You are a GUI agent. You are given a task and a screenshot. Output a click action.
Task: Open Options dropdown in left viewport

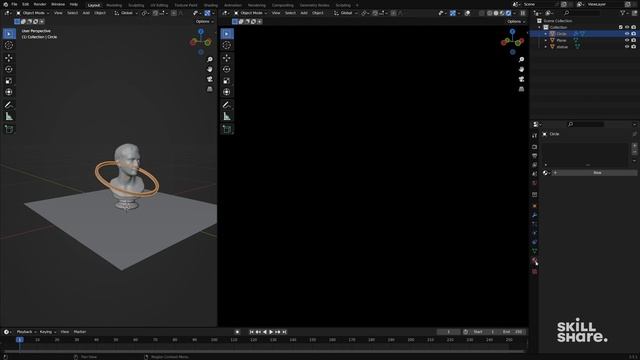(x=204, y=21)
